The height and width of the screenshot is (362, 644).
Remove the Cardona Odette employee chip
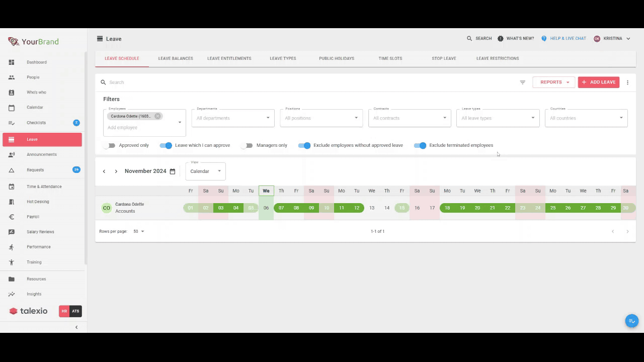pyautogui.click(x=157, y=116)
